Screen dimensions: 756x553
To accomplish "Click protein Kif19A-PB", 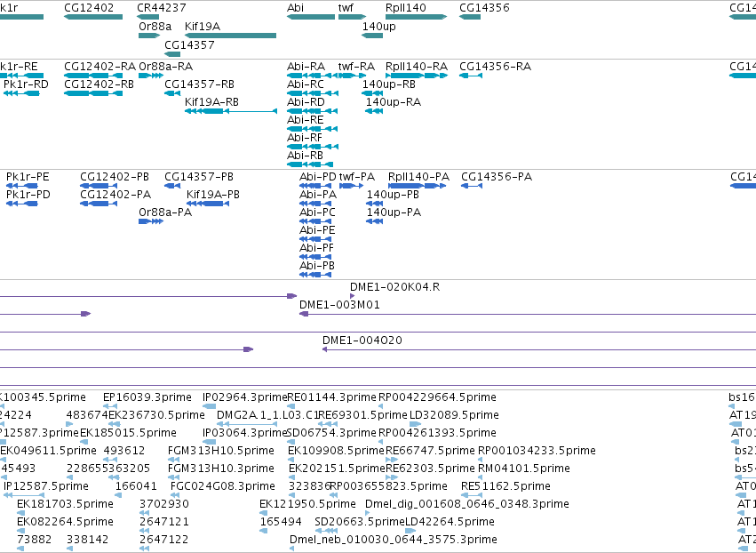I will pyautogui.click(x=208, y=204).
